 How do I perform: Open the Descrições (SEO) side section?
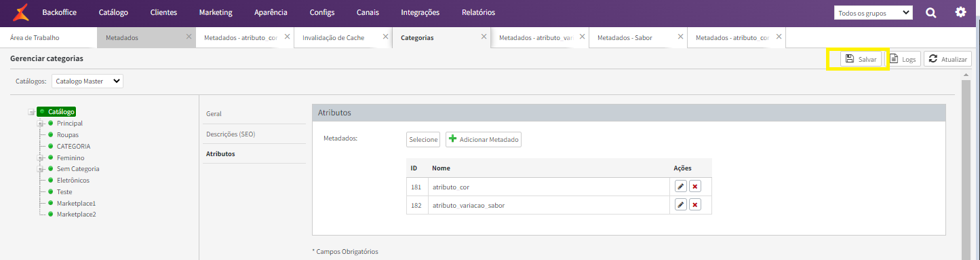pos(254,134)
